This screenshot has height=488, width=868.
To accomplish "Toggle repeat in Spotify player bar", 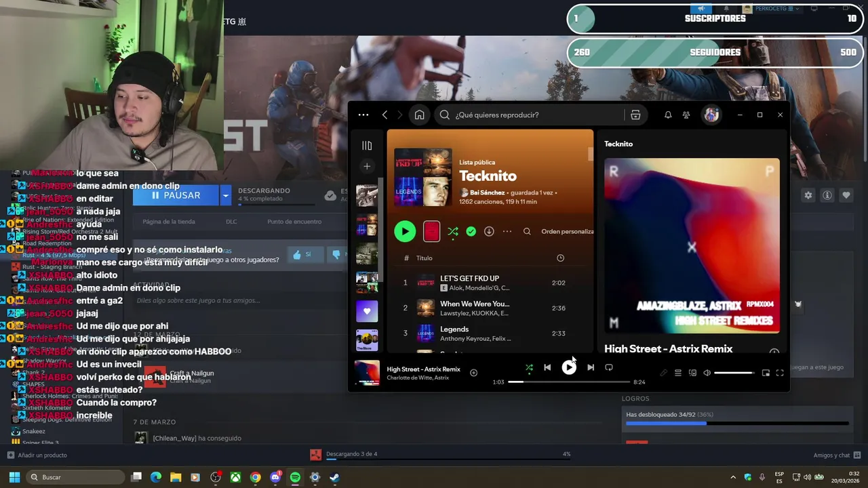I will 608,367.
